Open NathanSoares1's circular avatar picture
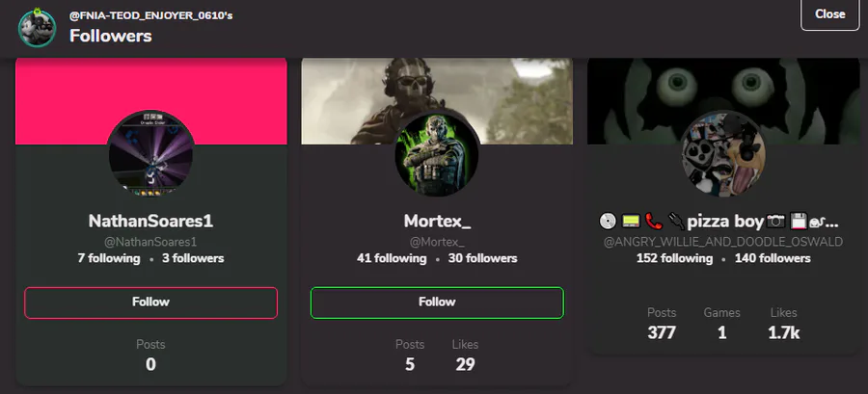Image resolution: width=868 pixels, height=394 pixels. (x=151, y=153)
